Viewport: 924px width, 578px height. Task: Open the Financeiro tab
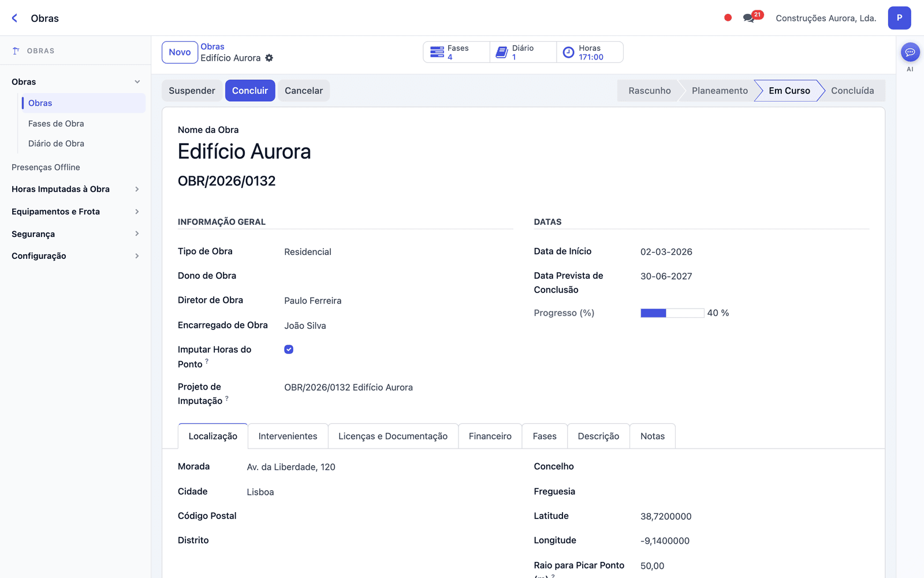click(x=490, y=436)
